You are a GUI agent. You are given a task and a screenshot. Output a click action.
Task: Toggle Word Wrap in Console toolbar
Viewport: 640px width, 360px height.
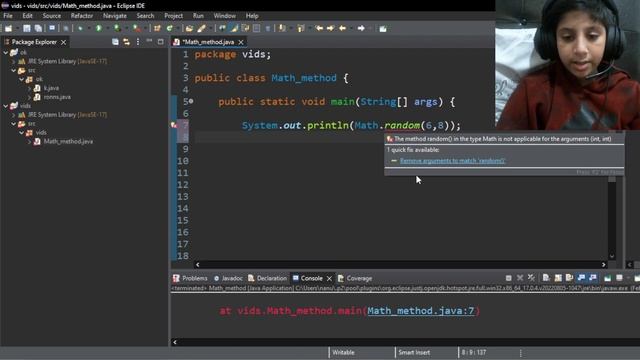(x=569, y=278)
